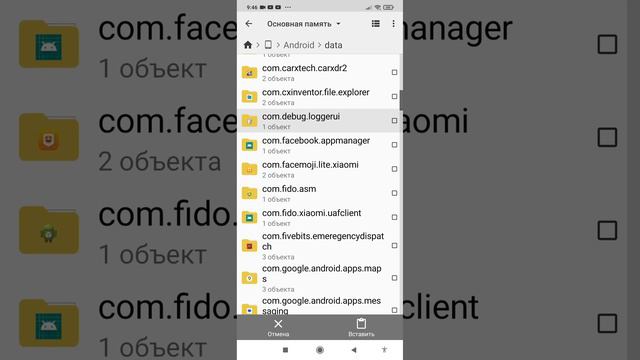
Task: Check the box for com.fido.xiaomi.uafclient
Action: tap(394, 217)
